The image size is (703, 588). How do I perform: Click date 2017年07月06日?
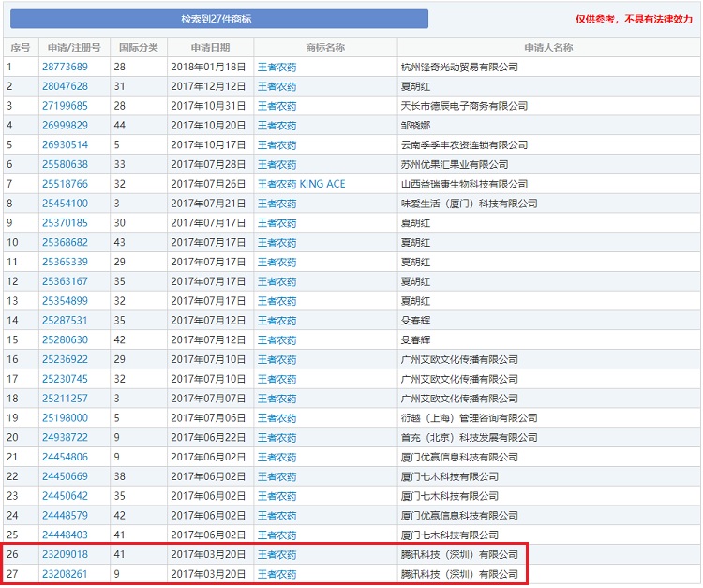(208, 418)
